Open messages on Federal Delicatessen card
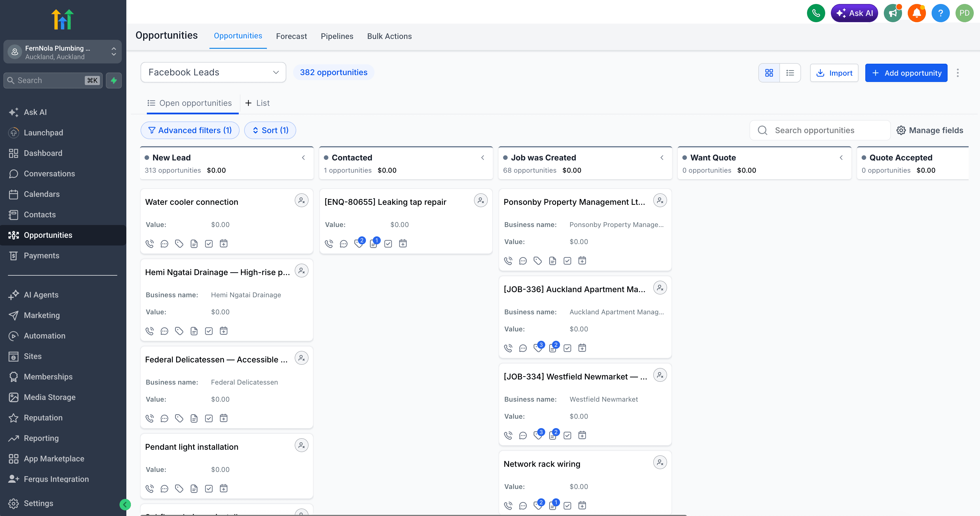980x516 pixels. [164, 419]
